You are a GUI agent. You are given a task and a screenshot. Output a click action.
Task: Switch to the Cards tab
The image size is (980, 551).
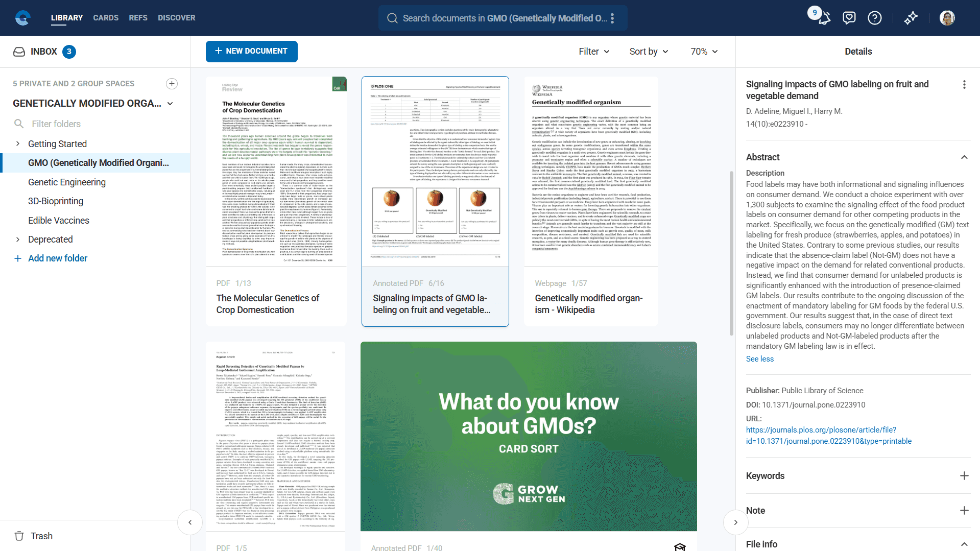[106, 18]
